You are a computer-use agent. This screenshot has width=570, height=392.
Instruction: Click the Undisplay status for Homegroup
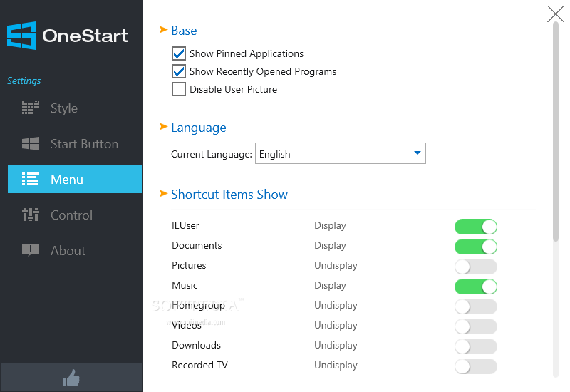click(336, 306)
